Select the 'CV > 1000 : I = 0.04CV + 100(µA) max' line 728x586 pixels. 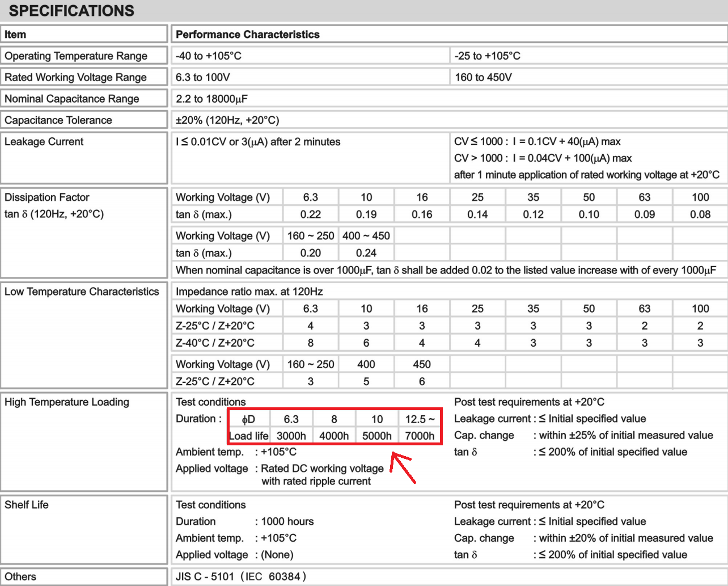pyautogui.click(x=543, y=158)
